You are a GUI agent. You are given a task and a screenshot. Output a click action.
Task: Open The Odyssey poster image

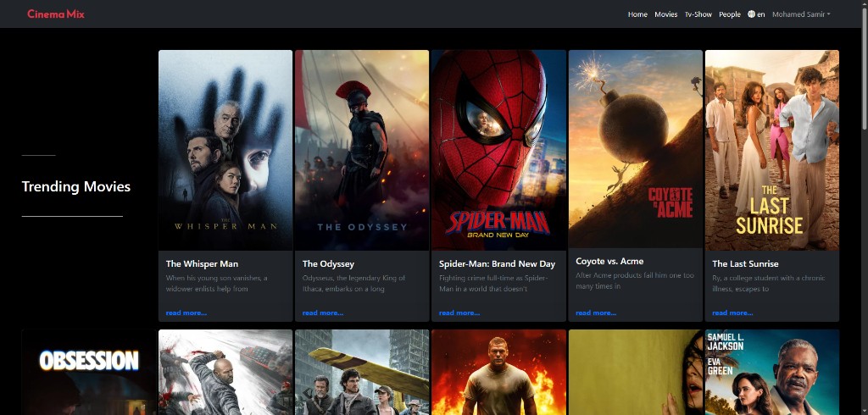362,151
